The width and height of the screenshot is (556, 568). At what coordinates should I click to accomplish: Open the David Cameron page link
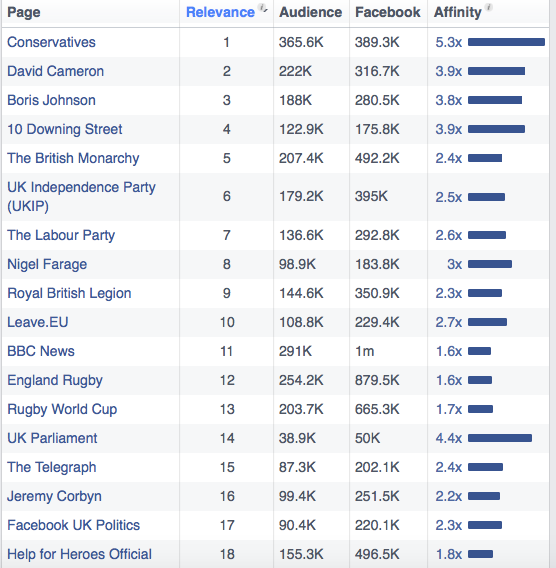coord(55,71)
